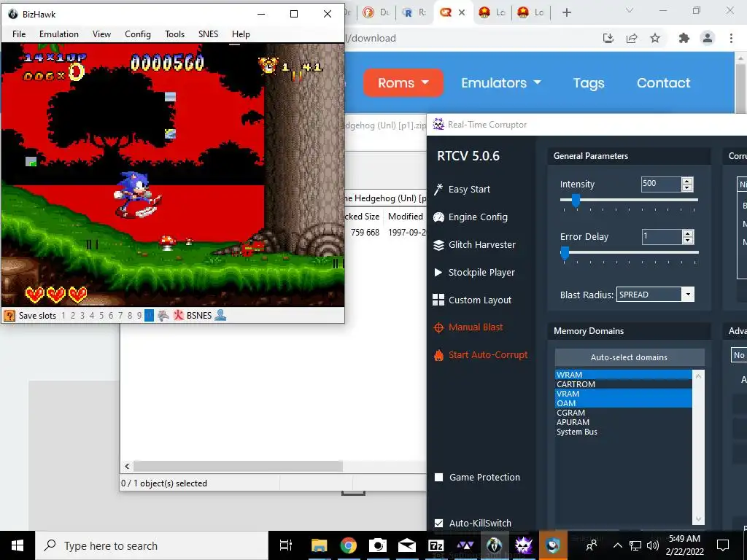Select CGRAM memory domain
Screen dimensions: 747x560
click(623, 413)
